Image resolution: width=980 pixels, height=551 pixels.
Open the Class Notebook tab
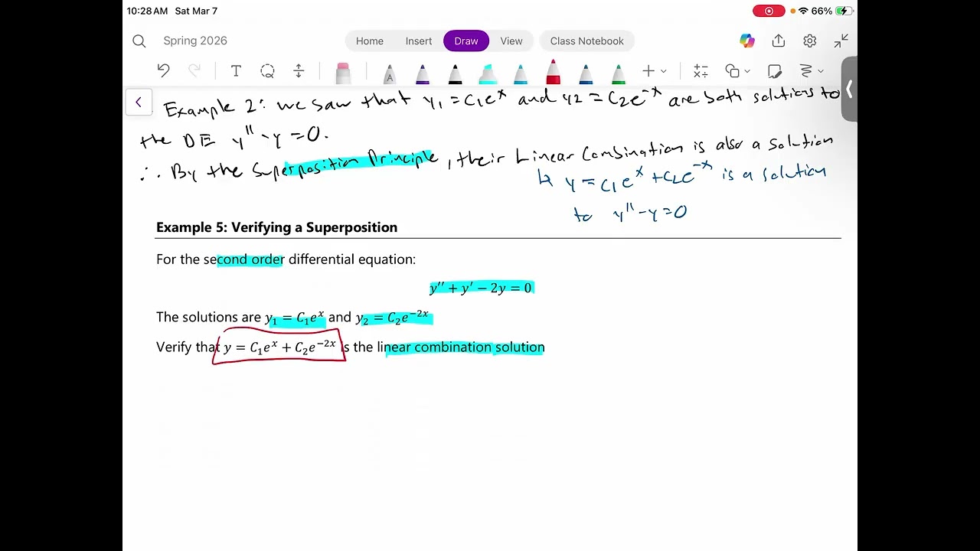(x=587, y=41)
